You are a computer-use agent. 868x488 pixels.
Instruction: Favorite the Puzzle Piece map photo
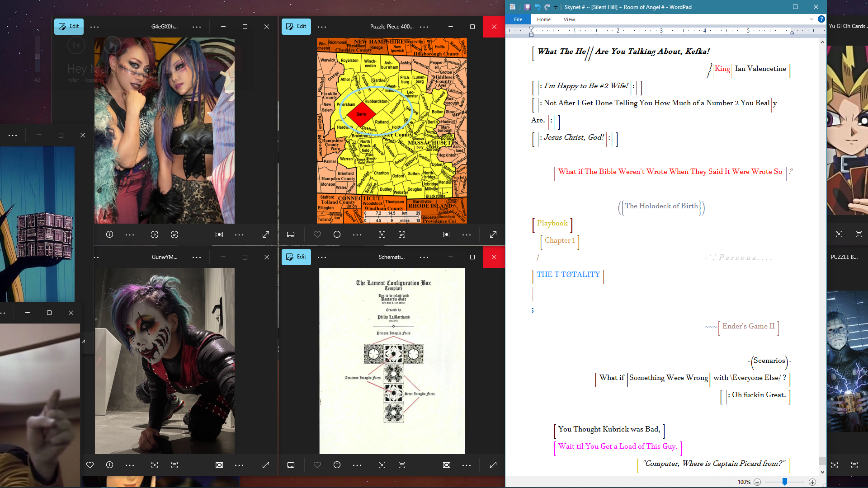317,235
